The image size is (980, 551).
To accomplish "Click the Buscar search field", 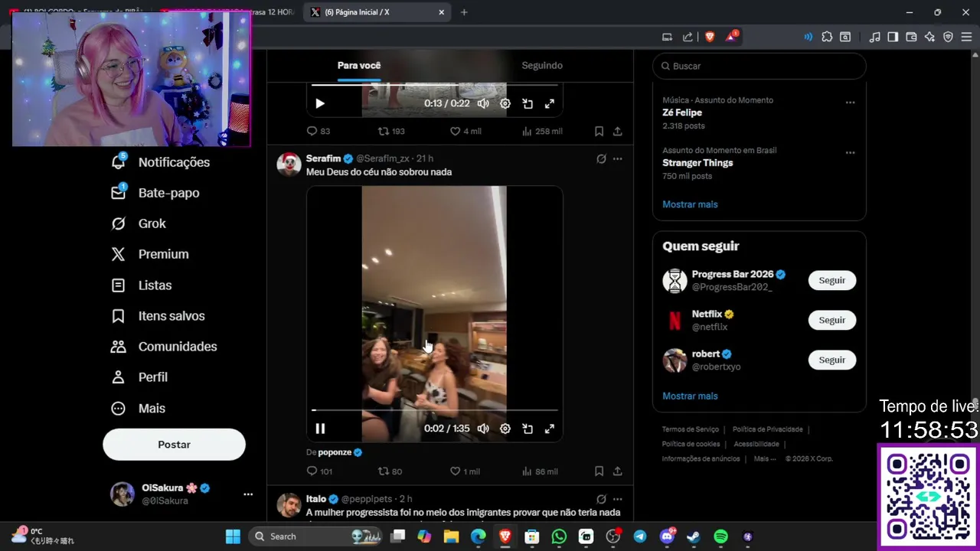I will pyautogui.click(x=759, y=67).
